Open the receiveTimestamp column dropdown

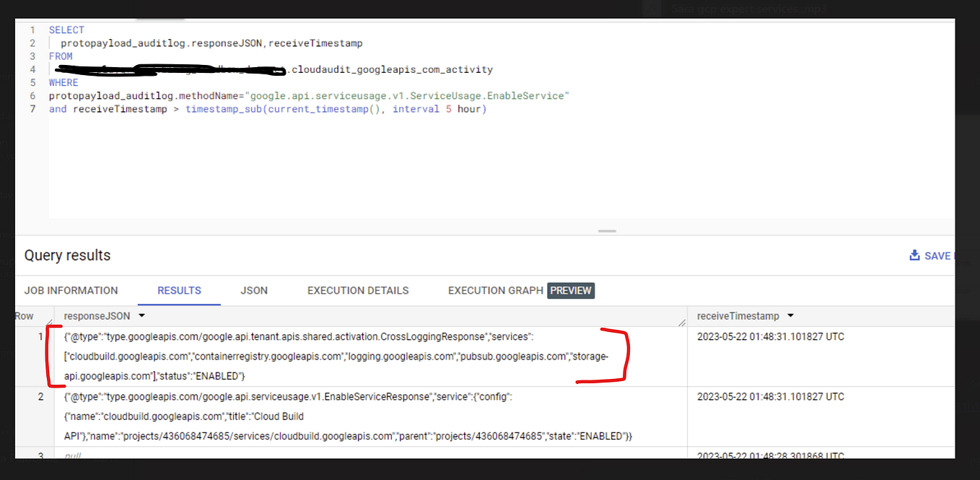[789, 315]
